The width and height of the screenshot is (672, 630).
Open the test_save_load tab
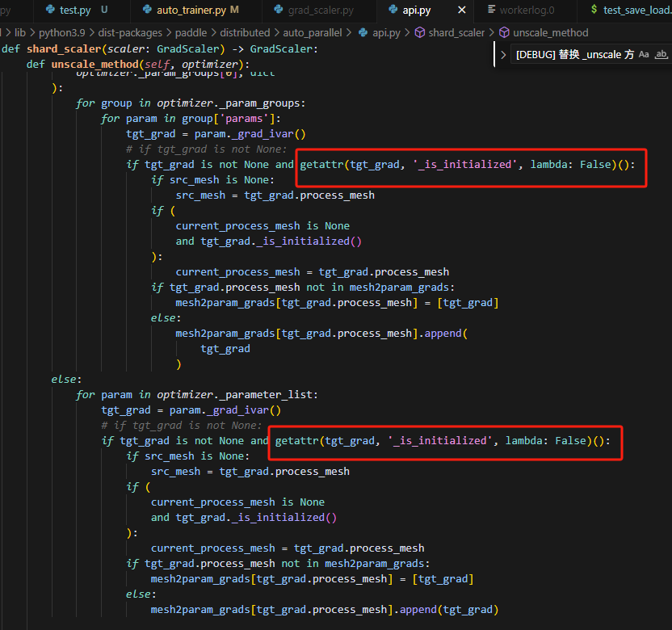point(636,10)
